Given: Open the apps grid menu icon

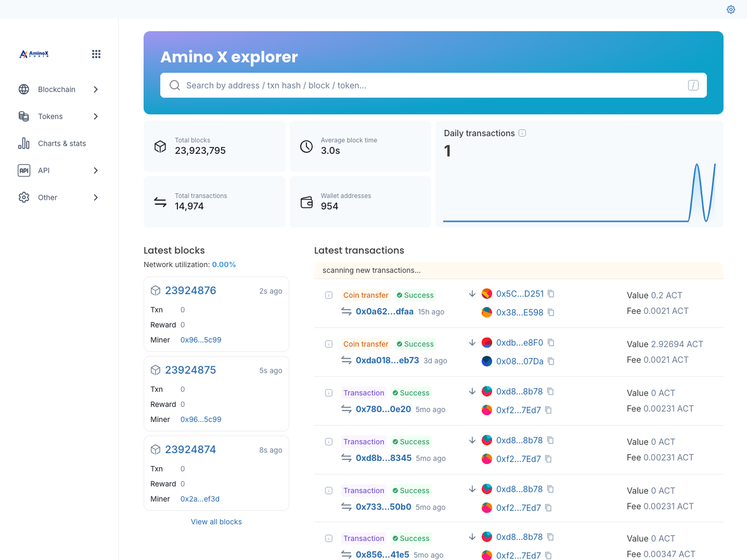Looking at the screenshot, I should 96,54.
